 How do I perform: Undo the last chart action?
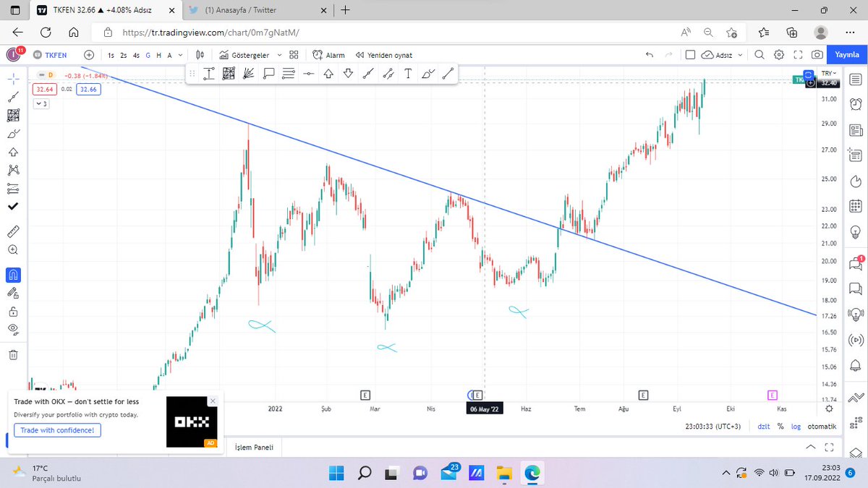(x=649, y=55)
